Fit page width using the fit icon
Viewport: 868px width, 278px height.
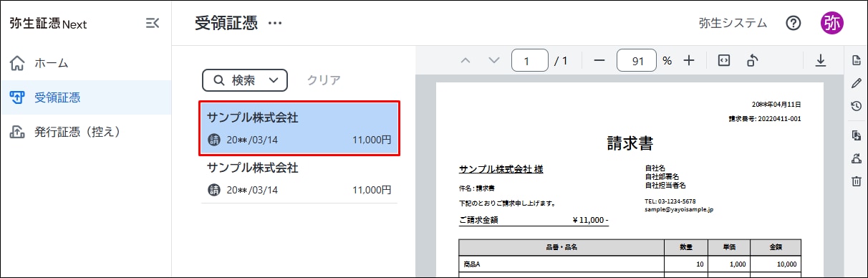pos(723,61)
